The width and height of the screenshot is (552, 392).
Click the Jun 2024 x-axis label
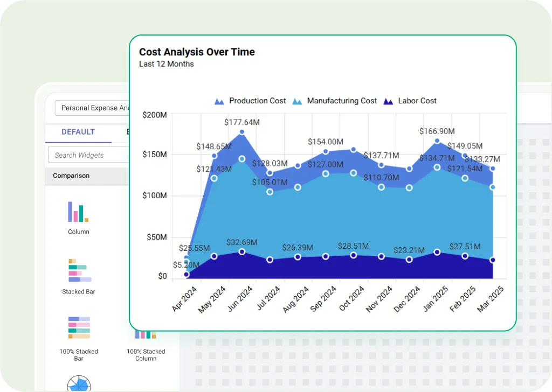239,299
